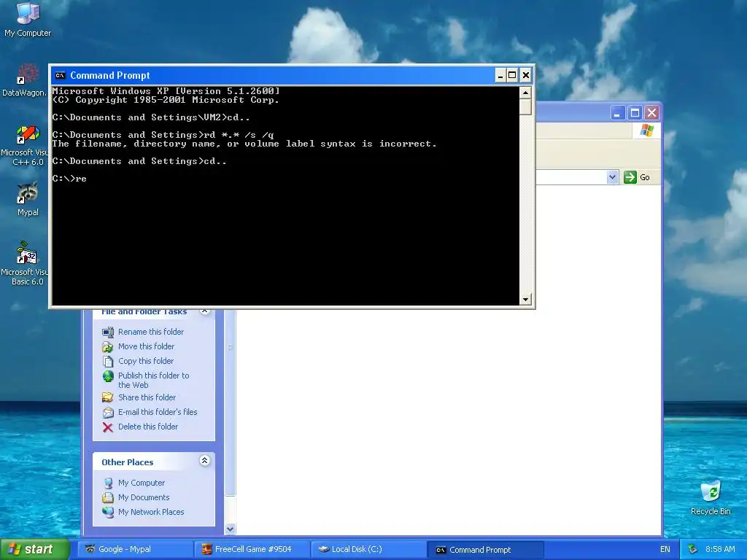This screenshot has width=747, height=560.
Task: Click the My Documents icon in Other Places
Action: point(108,497)
